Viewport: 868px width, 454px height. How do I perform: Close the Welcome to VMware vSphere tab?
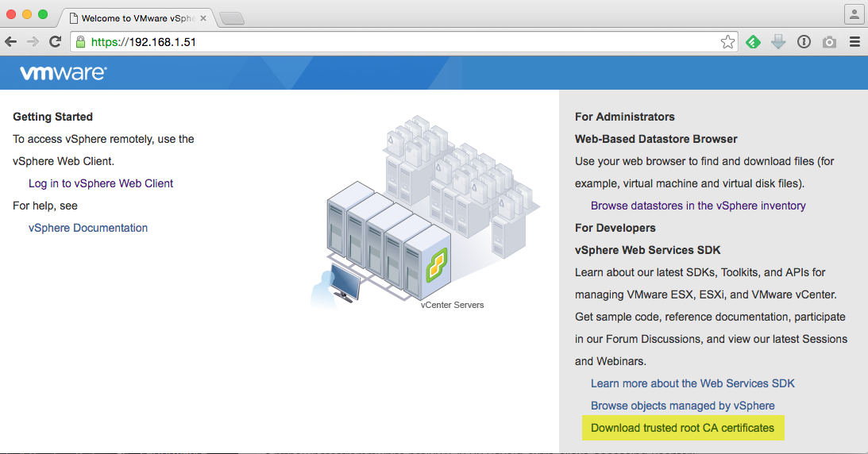(203, 18)
